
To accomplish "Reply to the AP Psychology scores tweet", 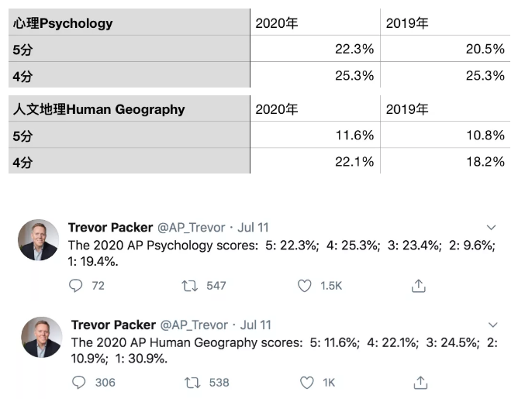I will click(x=76, y=286).
